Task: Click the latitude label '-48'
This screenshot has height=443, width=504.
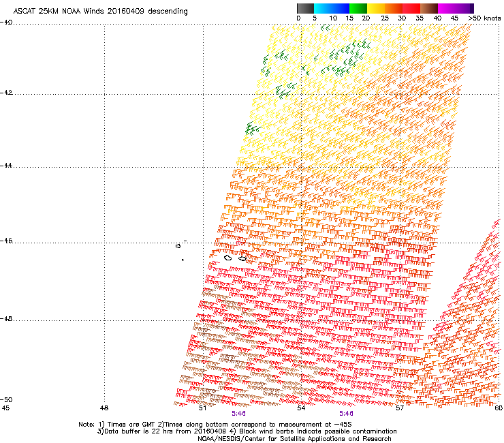Action: pyautogui.click(x=6, y=318)
